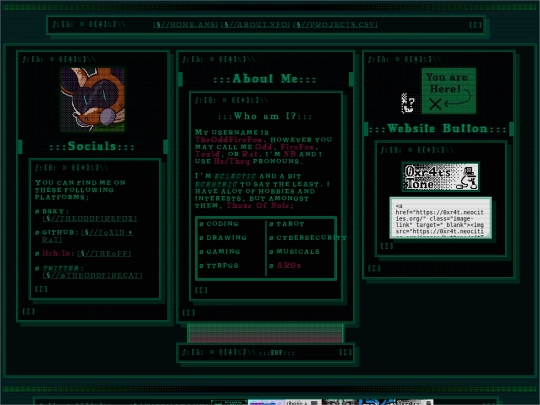Click the small pixel question-mark icon
The width and height of the screenshot is (540, 405).
click(408, 103)
